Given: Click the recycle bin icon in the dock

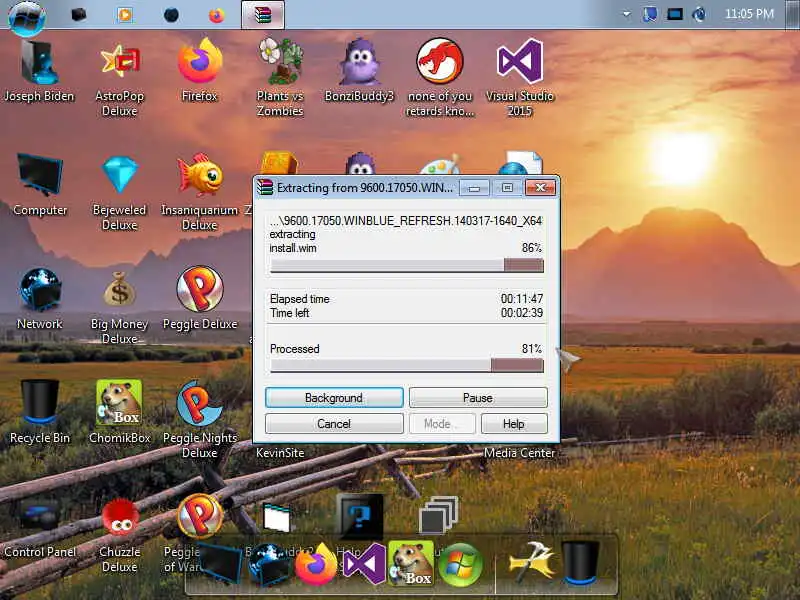Looking at the screenshot, I should click(x=580, y=562).
